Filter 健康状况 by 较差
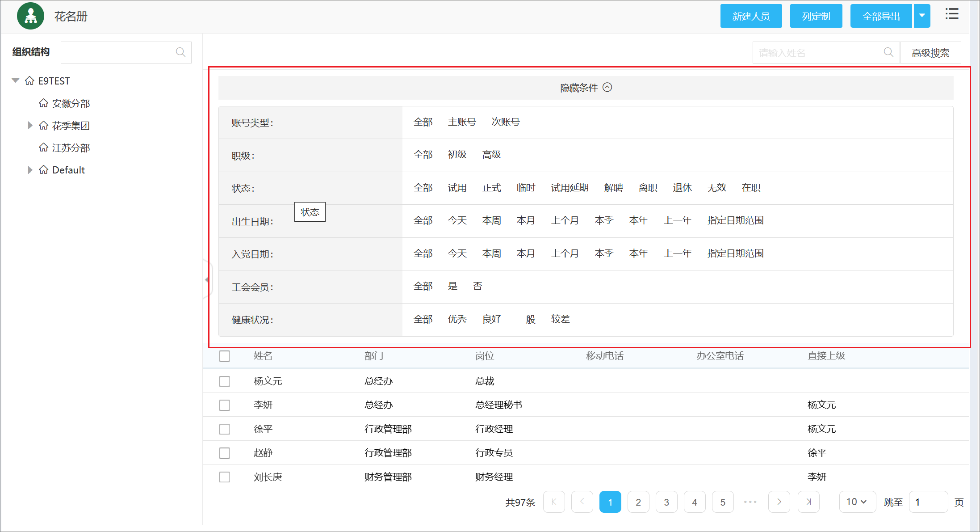This screenshot has width=980, height=532. 560,319
